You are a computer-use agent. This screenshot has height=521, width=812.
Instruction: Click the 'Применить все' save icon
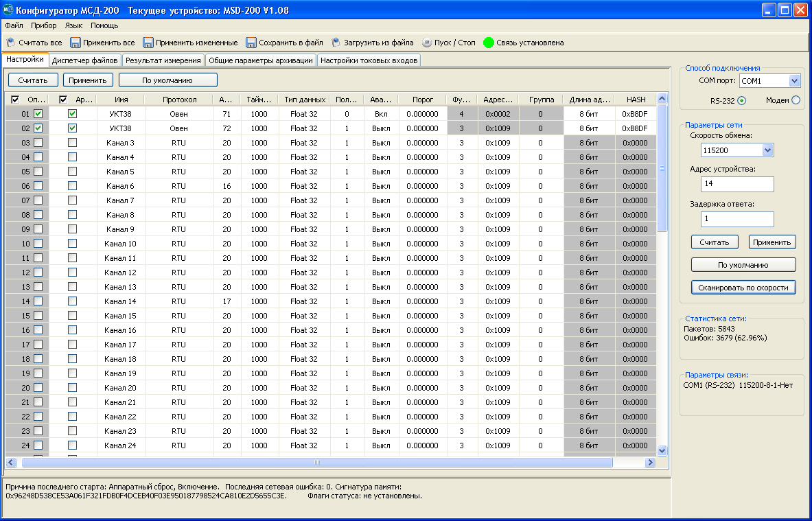[76, 43]
